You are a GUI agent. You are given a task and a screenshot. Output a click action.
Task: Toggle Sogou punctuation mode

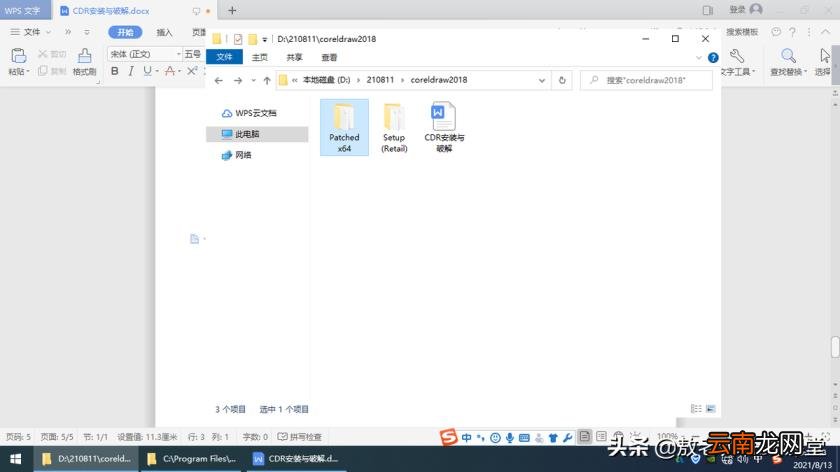481,438
